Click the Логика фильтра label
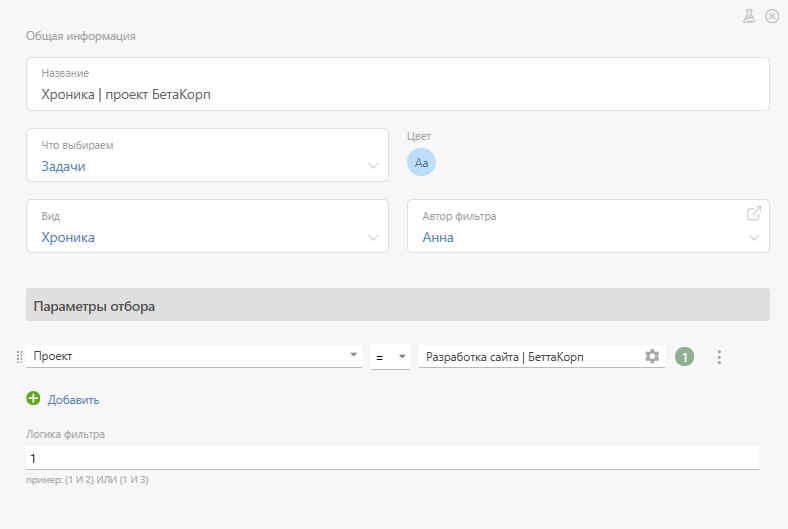Screen dimensions: 788x529 point(65,434)
